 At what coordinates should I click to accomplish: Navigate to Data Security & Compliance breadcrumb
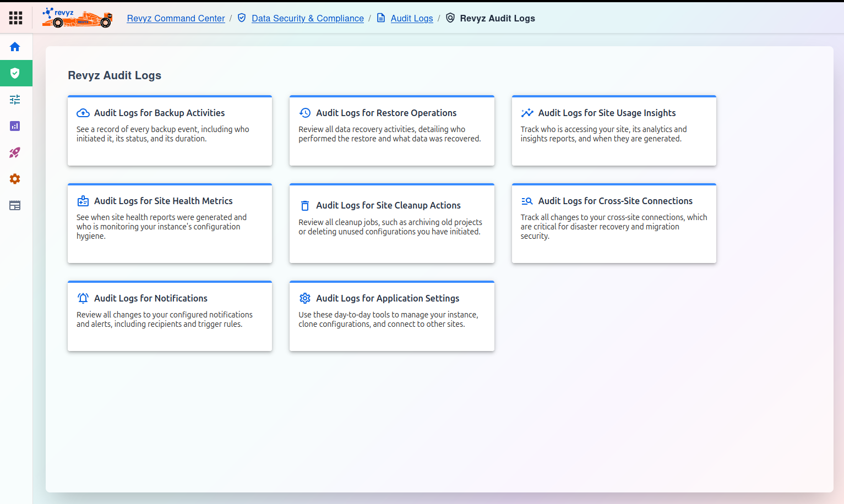[307, 18]
